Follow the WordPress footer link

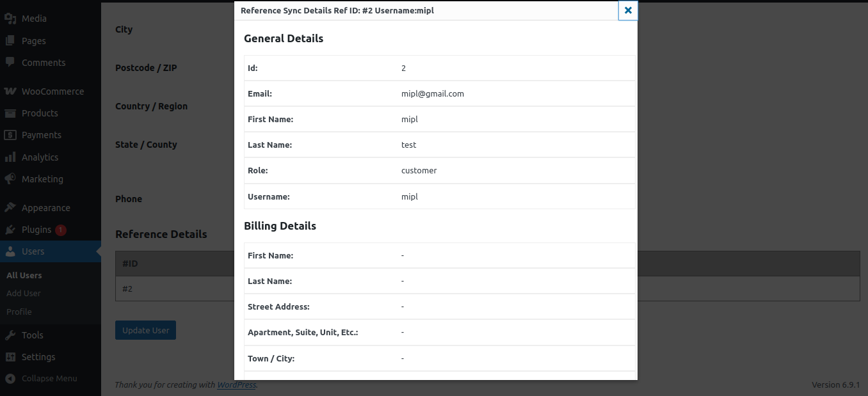click(236, 385)
